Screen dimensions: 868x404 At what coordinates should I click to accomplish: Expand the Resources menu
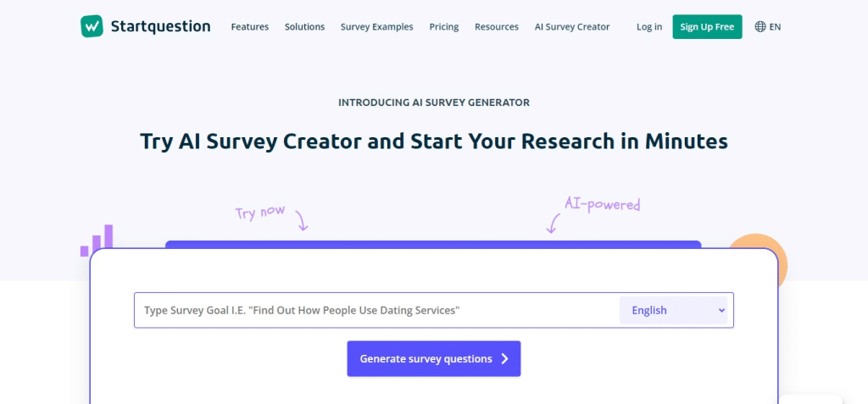(496, 27)
